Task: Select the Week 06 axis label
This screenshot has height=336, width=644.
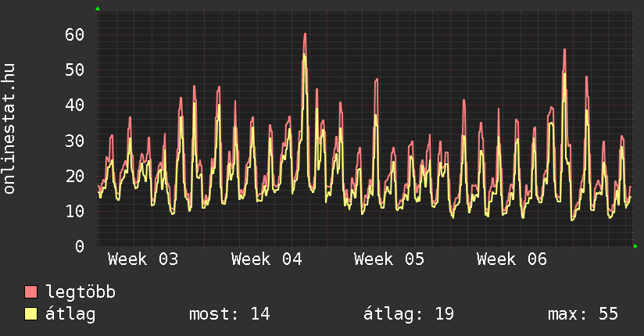Action: click(512, 259)
